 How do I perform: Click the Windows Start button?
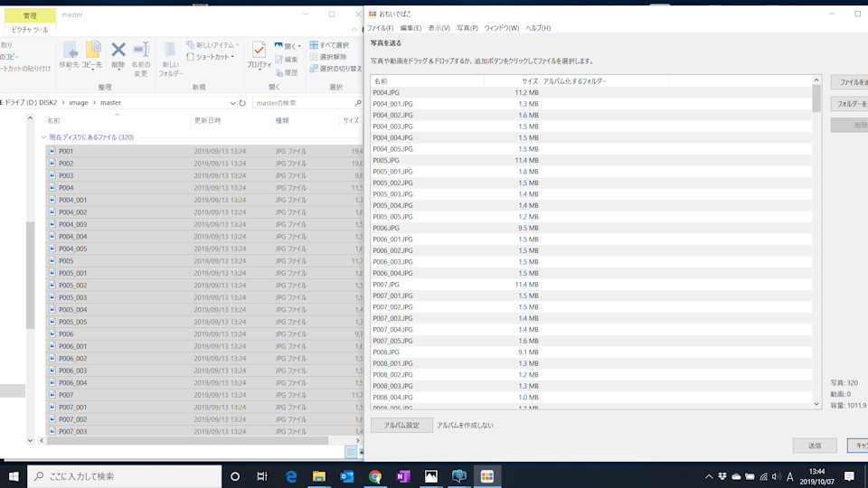tap(14, 476)
